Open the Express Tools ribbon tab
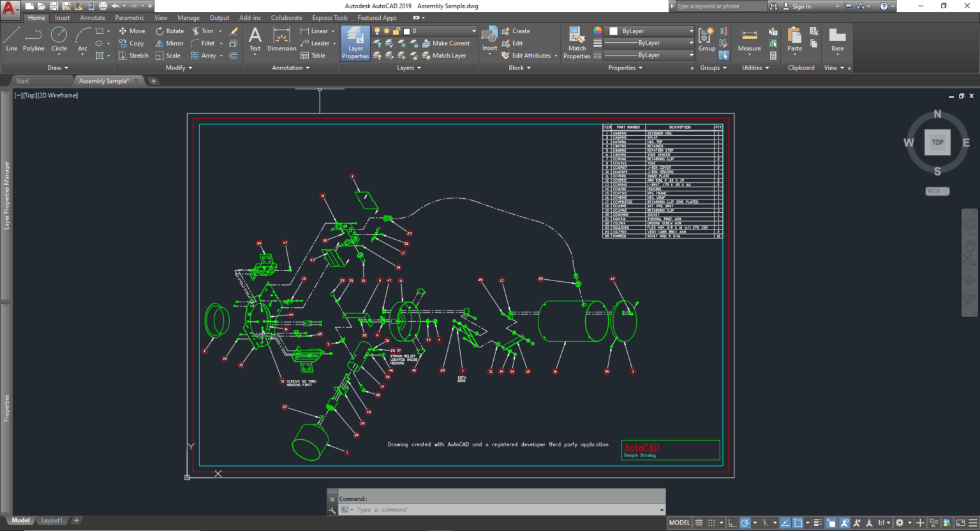The height and width of the screenshot is (531, 980). [x=330, y=18]
